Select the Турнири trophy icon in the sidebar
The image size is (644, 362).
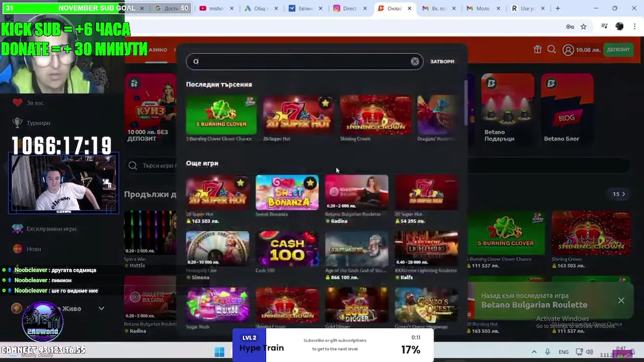[x=18, y=123]
